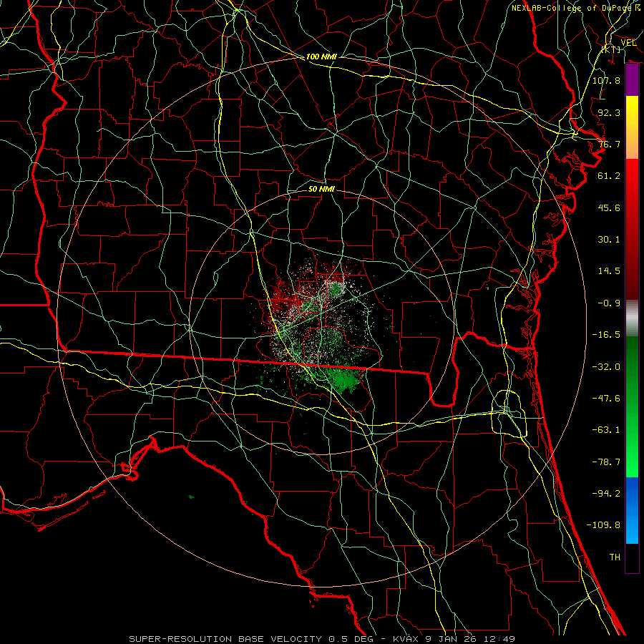Click the VEL legend title

click(629, 43)
